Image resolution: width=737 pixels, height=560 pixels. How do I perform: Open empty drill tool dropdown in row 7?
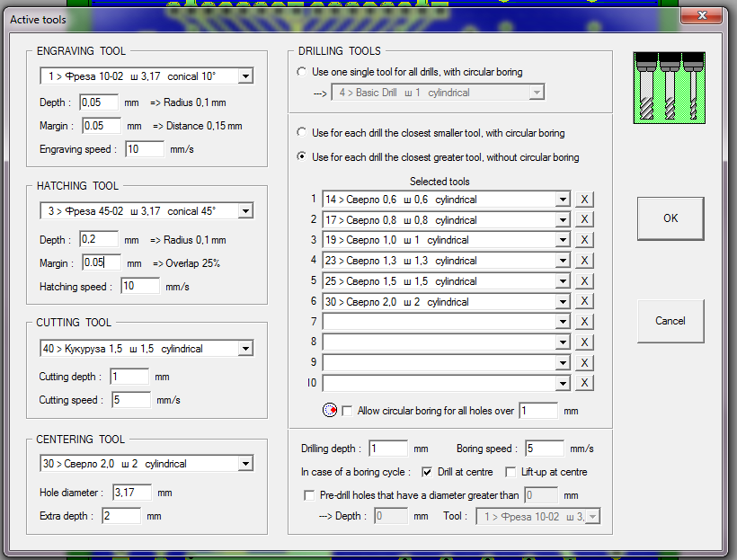(563, 322)
